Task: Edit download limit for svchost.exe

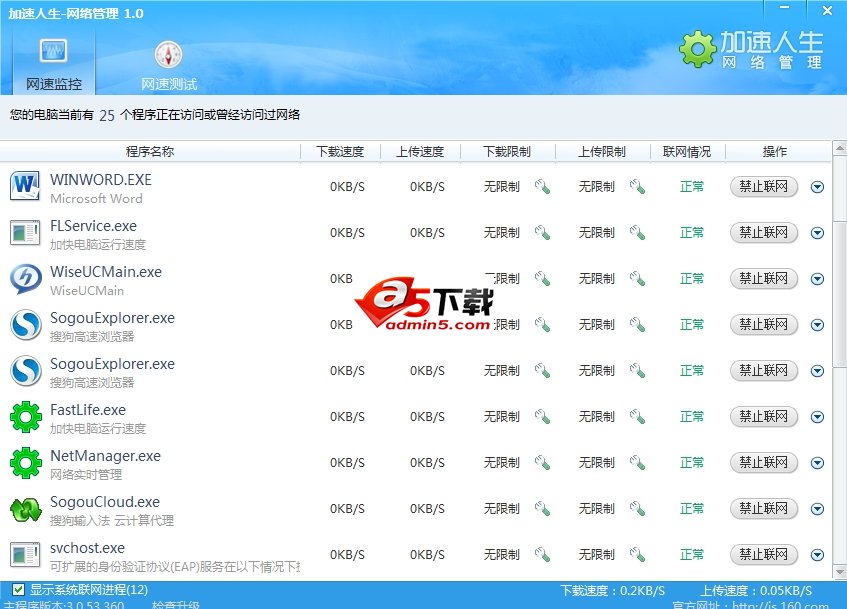Action: [542, 554]
